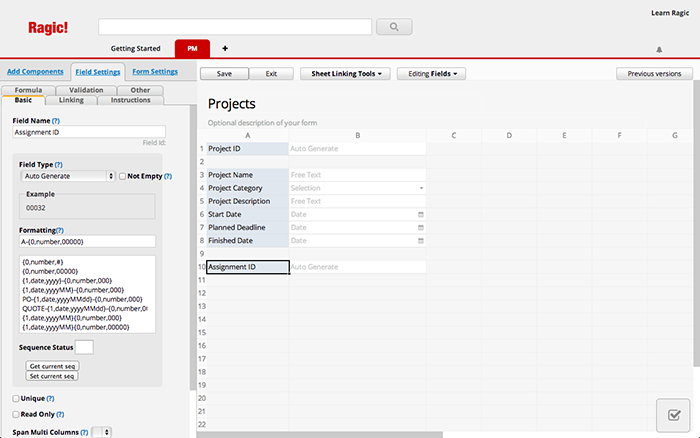Toggle the Unique checkbox
700x438 pixels.
(x=16, y=398)
